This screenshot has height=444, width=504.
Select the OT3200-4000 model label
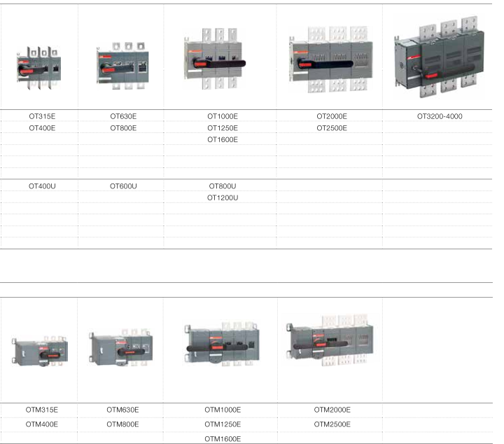[440, 116]
